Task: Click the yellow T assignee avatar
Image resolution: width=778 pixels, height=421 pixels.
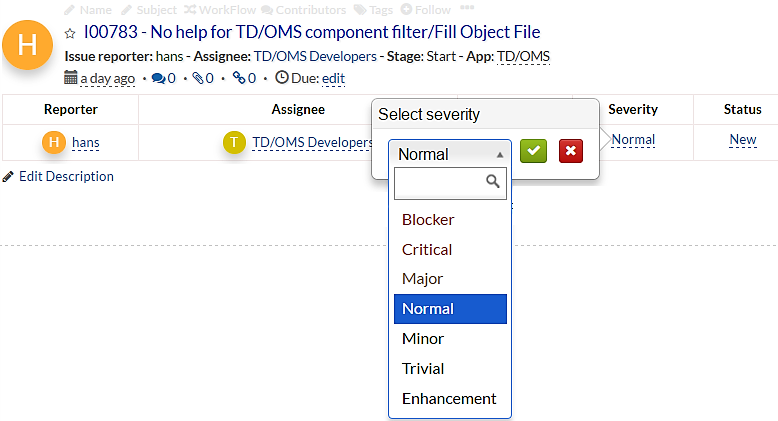Action: [x=234, y=142]
